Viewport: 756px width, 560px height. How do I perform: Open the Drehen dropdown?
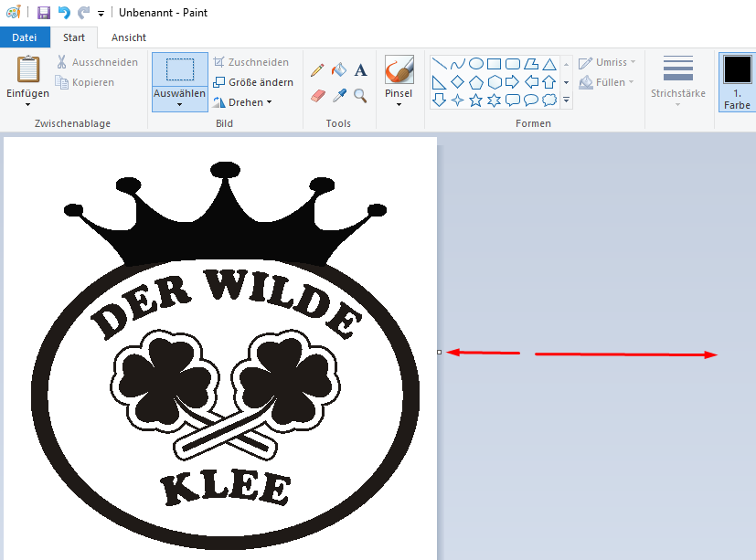point(243,102)
